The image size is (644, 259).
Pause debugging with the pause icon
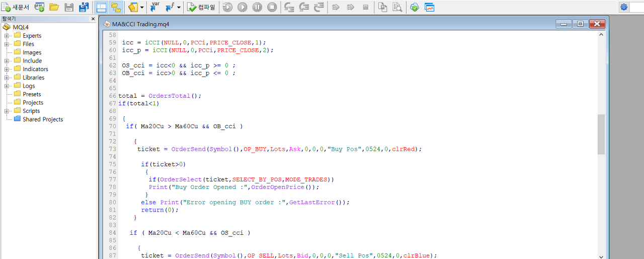click(257, 7)
